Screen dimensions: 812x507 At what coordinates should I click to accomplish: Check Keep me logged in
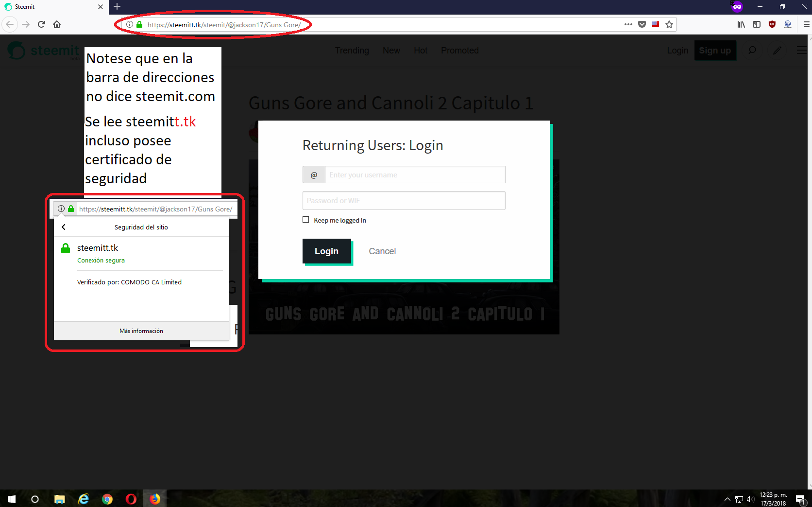[306, 220]
